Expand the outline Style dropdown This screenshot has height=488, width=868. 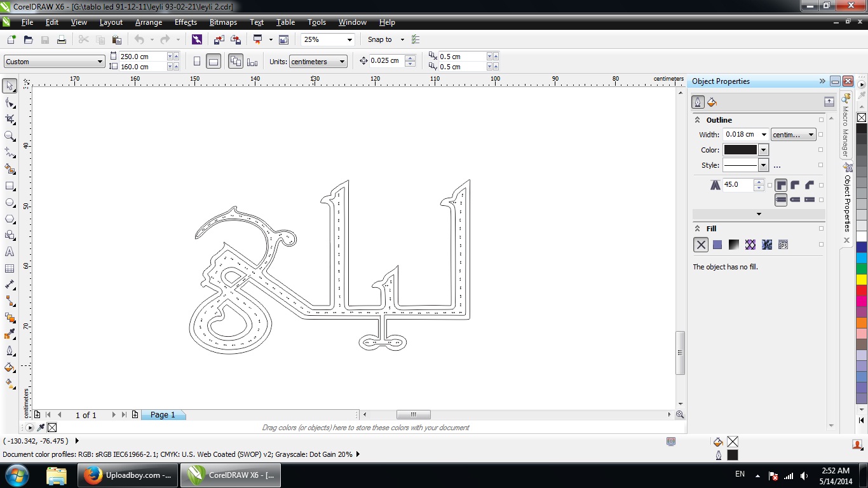(x=763, y=165)
